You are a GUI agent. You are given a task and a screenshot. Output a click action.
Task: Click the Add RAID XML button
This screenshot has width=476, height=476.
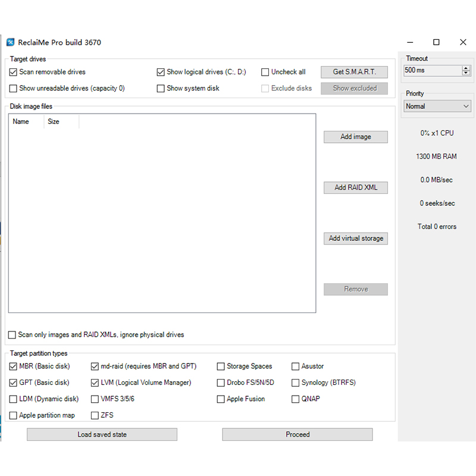pos(355,187)
